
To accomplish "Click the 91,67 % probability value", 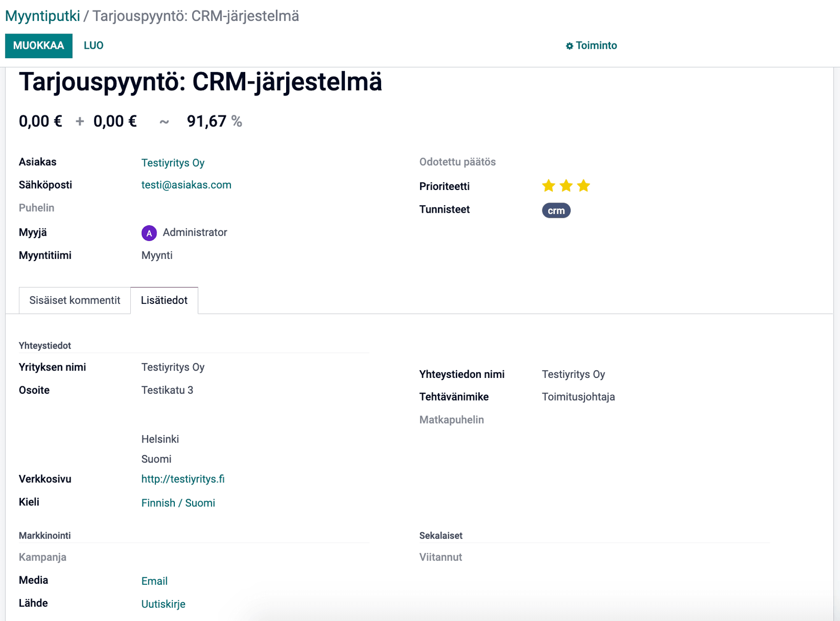I will (207, 122).
